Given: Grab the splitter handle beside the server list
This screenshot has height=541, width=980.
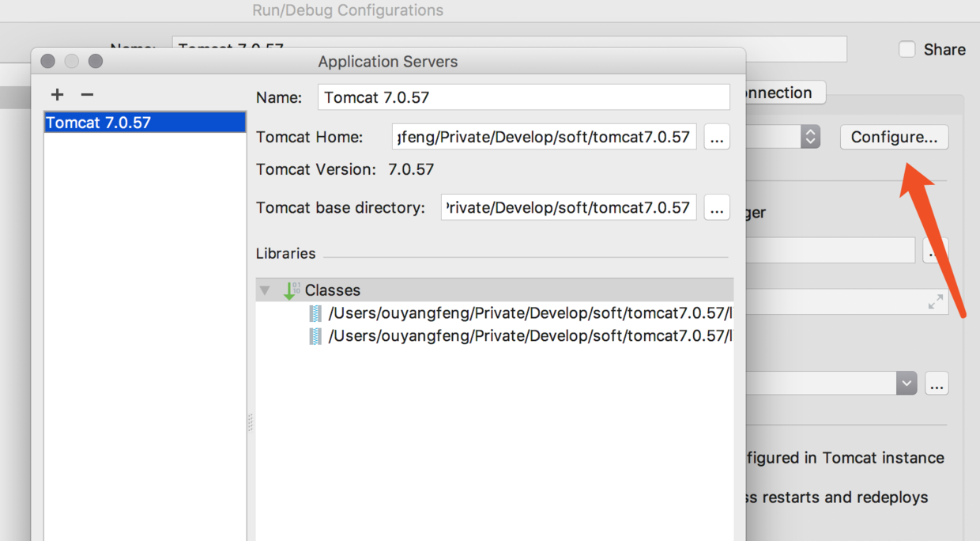Looking at the screenshot, I should [251, 422].
